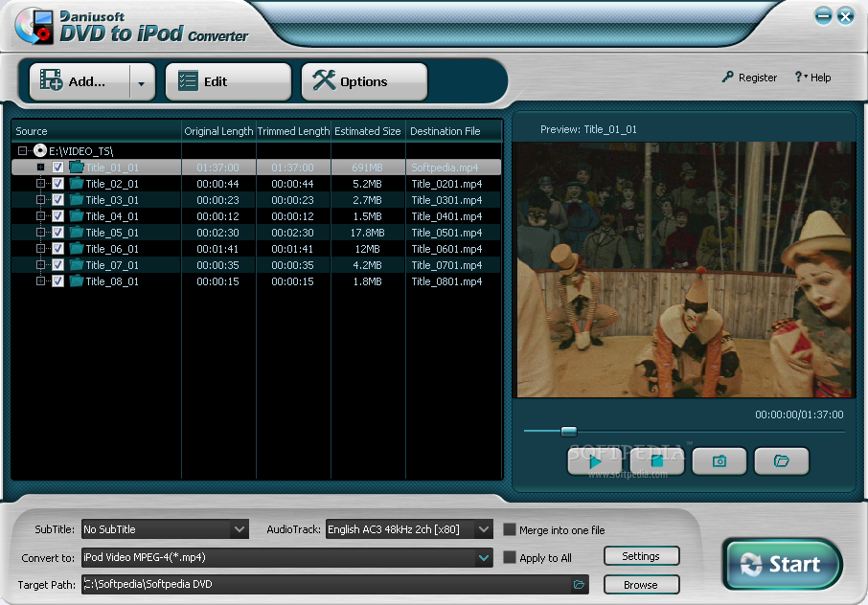Click the DVD disc icon for E:\VIDEO_TS\
The image size is (868, 605).
coord(40,150)
